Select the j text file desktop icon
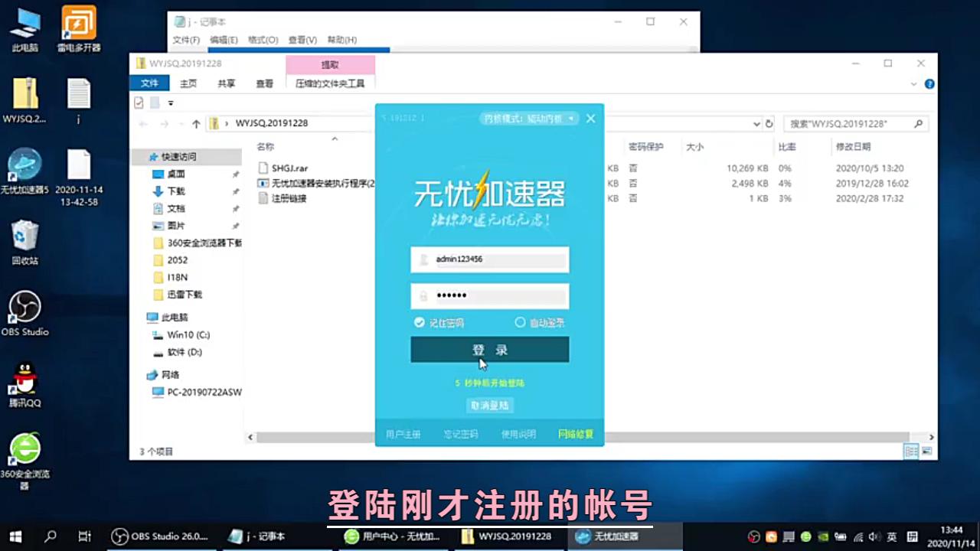The width and height of the screenshot is (980, 551). coord(79,100)
